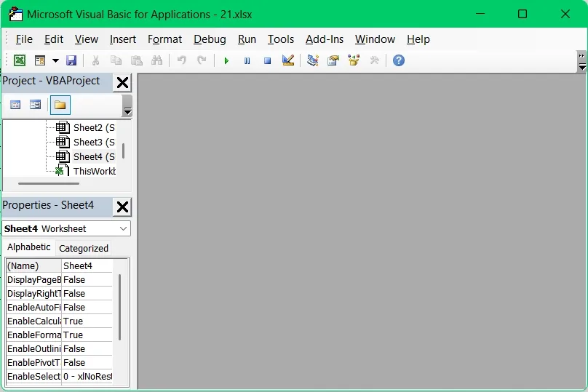The height and width of the screenshot is (392, 588).
Task: Click the Undo arrow icon
Action: 181,60
